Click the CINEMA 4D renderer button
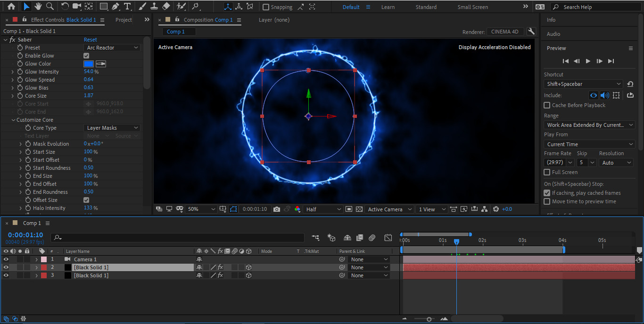Image resolution: width=644 pixels, height=324 pixels. click(x=504, y=32)
